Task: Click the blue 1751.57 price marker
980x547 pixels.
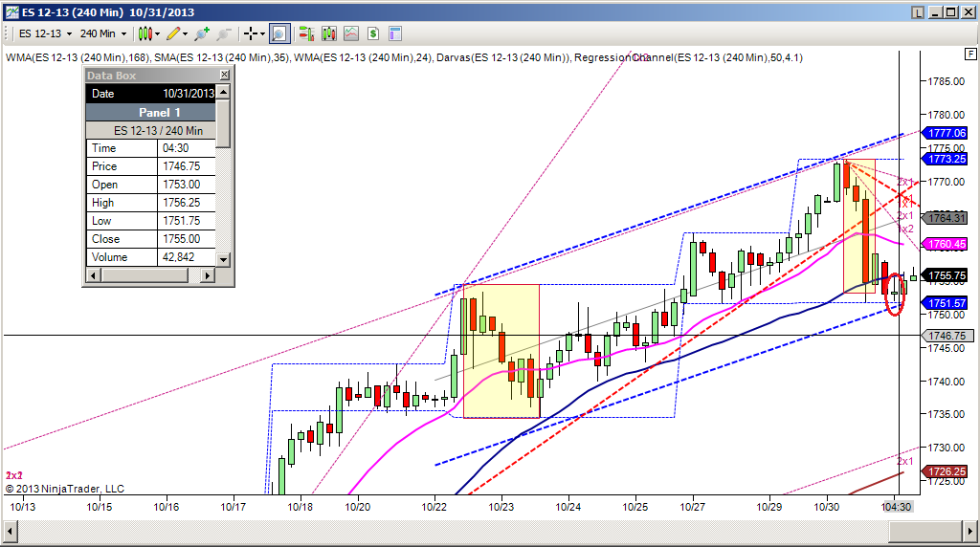Action: [945, 303]
